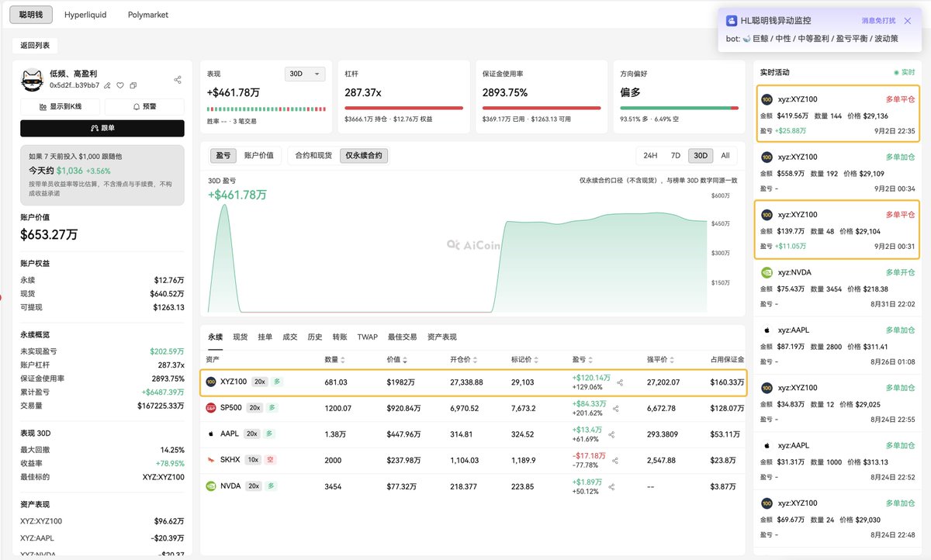The image size is (931, 560).
Task: Set chart range to All
Action: pyautogui.click(x=725, y=155)
